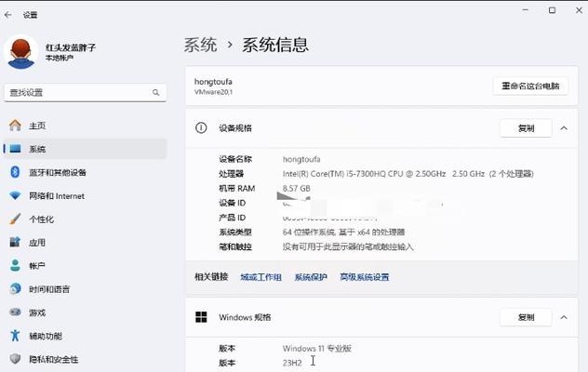
Task: Maximize the Settings window
Action: 552,10
